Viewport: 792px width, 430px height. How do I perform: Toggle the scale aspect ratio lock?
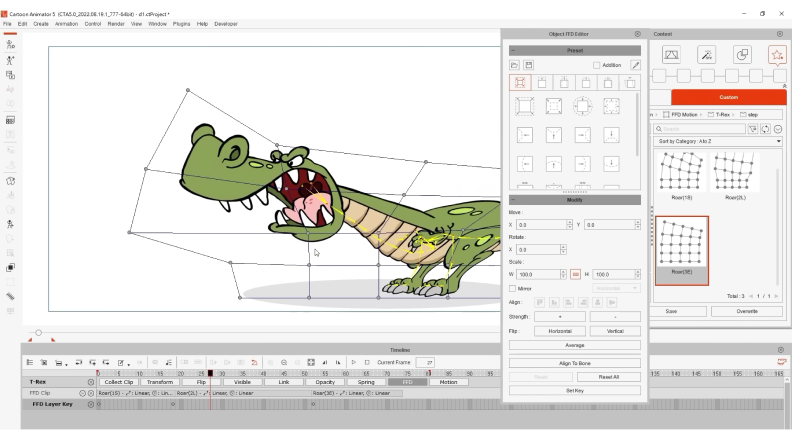point(576,274)
